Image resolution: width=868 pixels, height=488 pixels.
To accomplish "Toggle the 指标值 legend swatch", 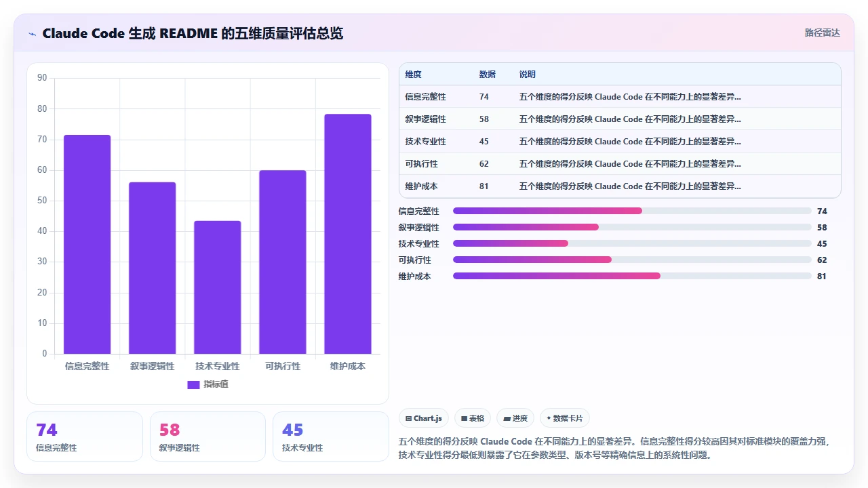I will coord(193,384).
